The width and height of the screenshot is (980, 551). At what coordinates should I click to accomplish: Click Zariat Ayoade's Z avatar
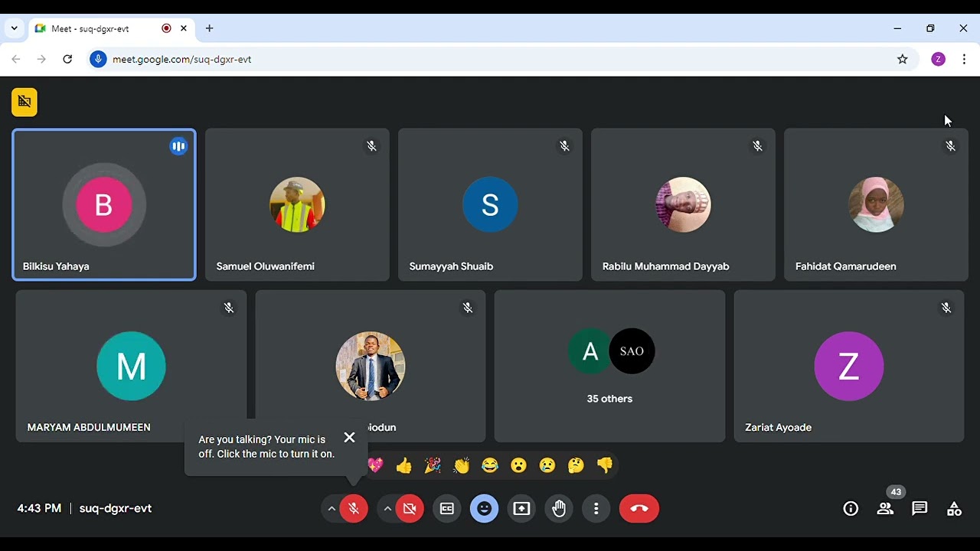[848, 366]
